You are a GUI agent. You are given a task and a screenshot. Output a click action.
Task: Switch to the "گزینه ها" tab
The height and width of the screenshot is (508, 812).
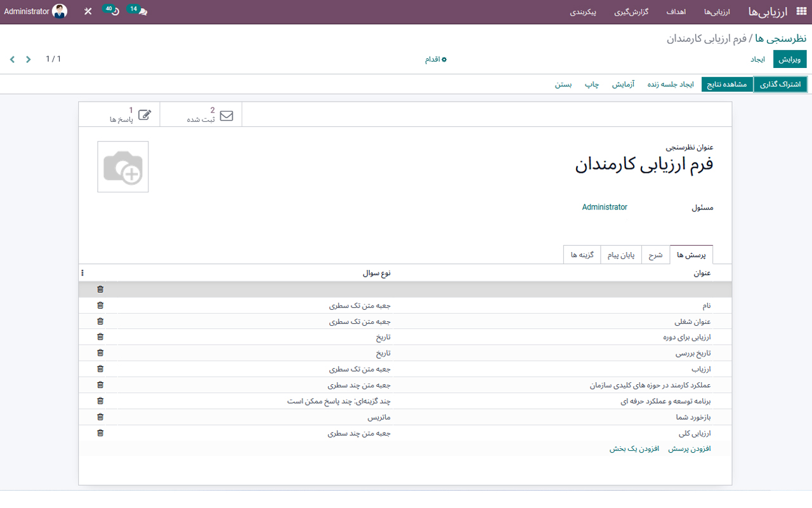[x=582, y=254]
